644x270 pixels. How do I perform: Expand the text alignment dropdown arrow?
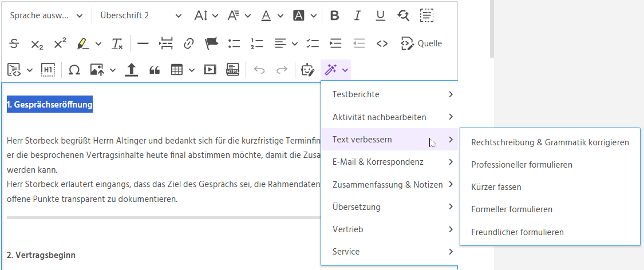pos(295,43)
